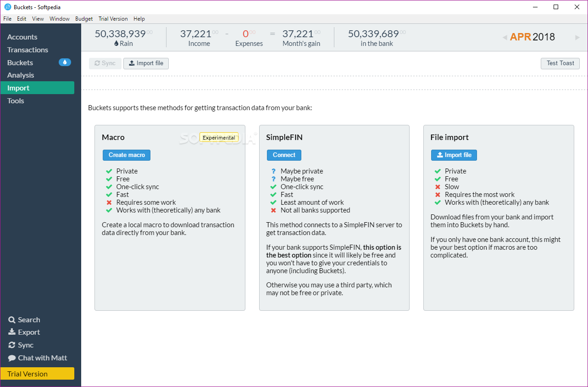
Task: Click red X beside Requires some work
Action: point(109,202)
